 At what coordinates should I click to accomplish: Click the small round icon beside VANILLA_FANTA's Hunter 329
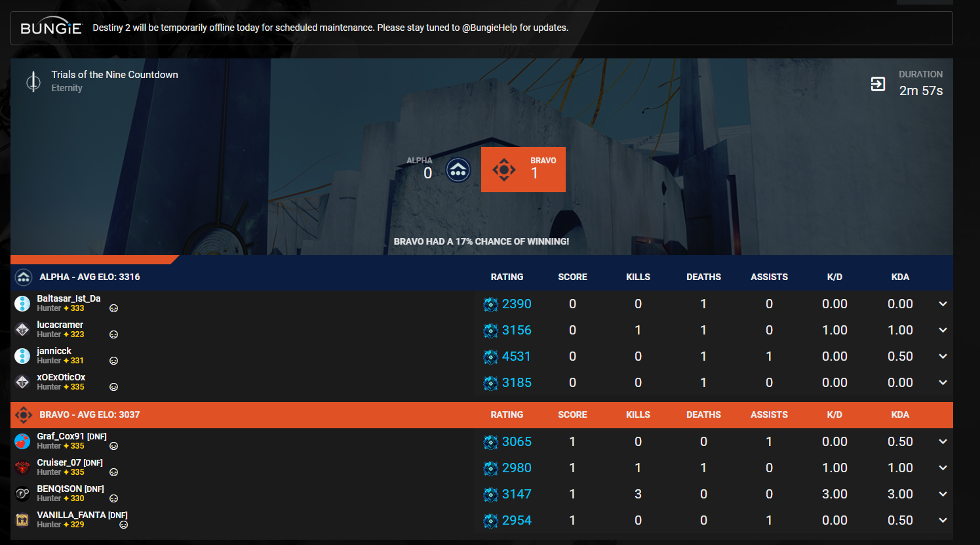123,525
